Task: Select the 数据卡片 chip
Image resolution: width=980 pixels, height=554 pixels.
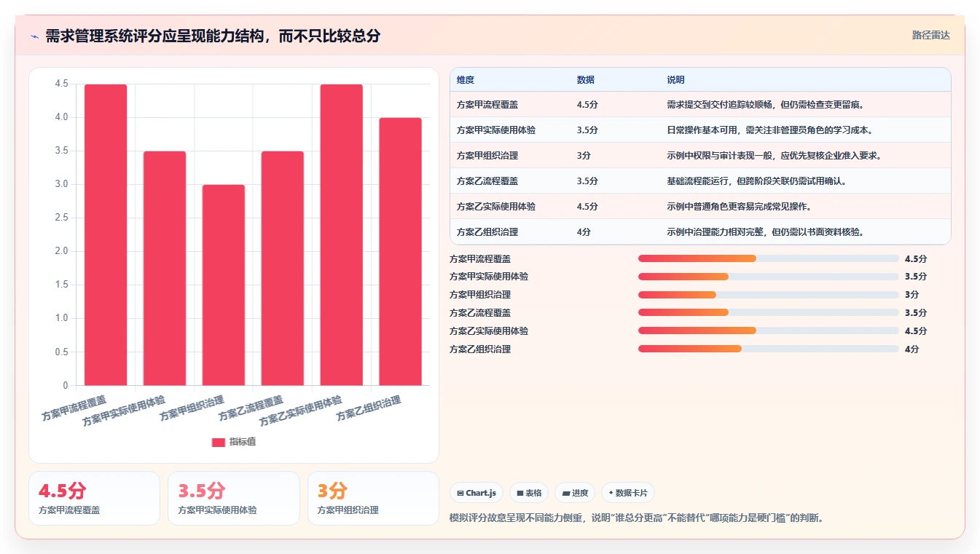Action: (627, 493)
